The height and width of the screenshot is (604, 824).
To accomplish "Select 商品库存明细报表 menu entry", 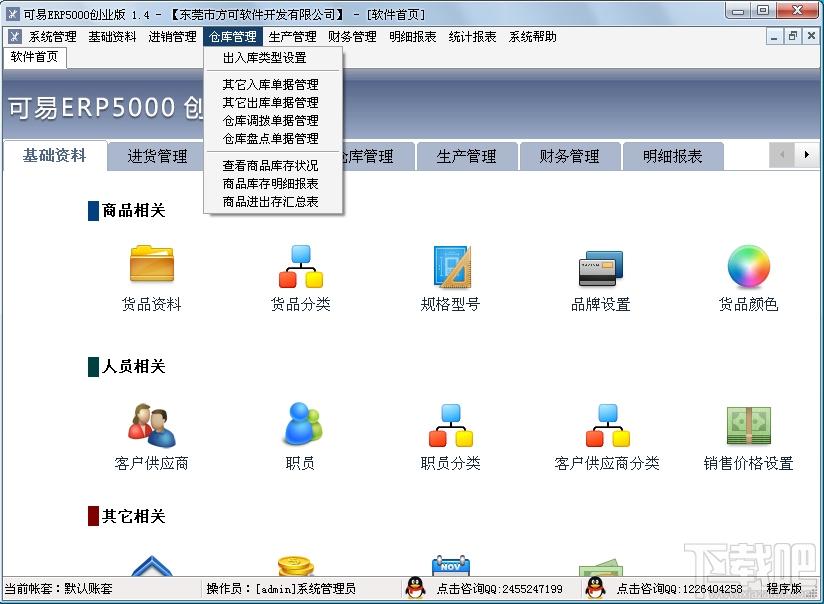I will click(273, 183).
